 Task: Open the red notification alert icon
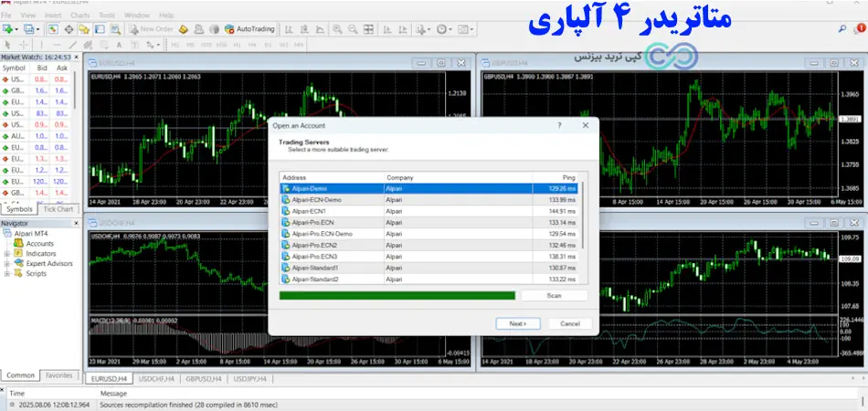(861, 27)
